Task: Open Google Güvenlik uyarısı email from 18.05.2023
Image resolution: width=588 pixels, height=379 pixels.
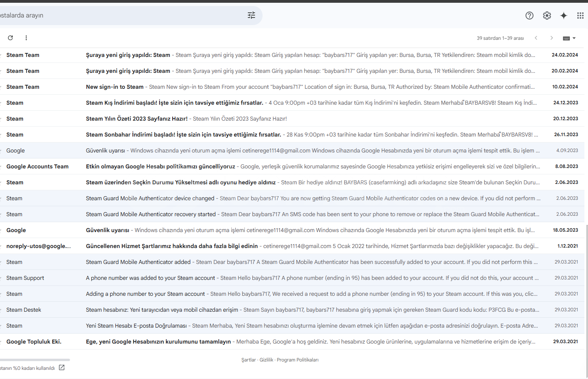Action: click(x=292, y=230)
